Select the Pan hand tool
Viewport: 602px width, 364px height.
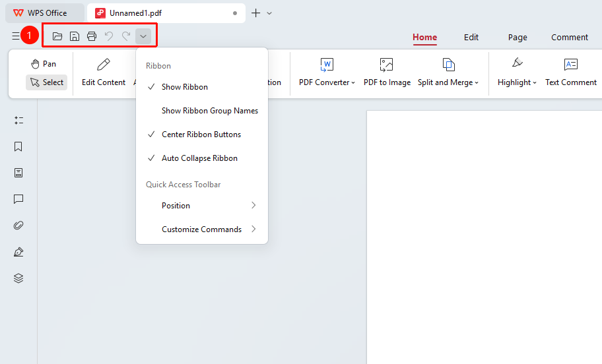pos(44,64)
